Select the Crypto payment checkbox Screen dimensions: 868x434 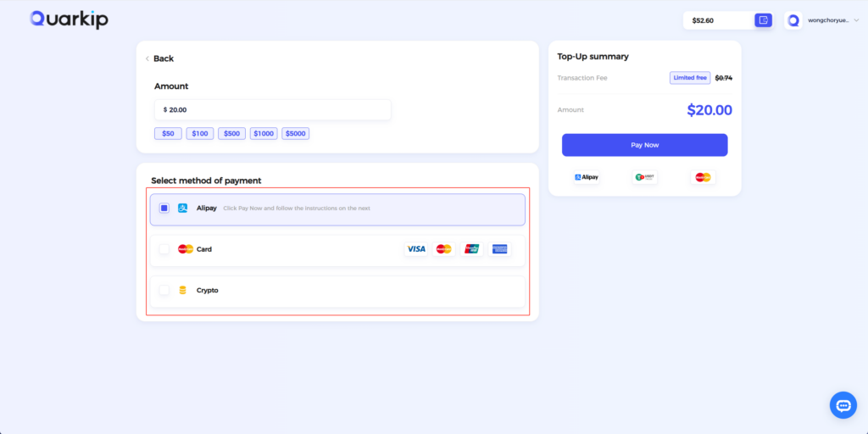click(164, 290)
